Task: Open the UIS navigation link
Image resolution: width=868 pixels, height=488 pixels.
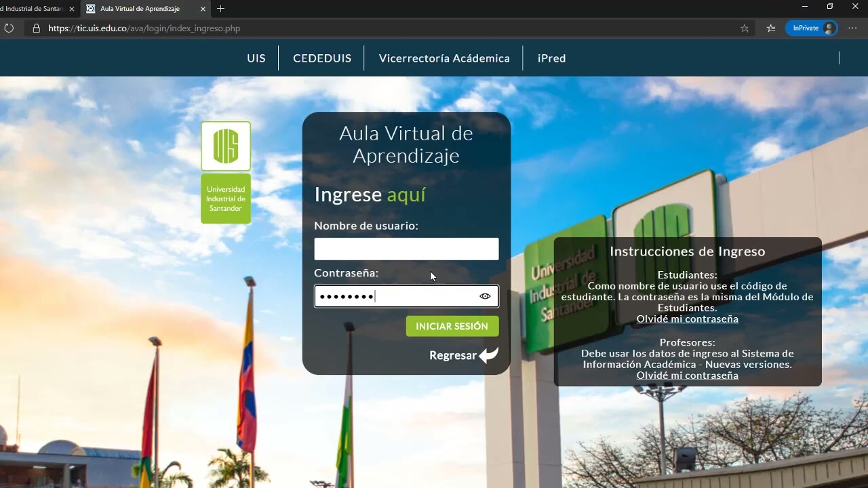Action: point(256,58)
